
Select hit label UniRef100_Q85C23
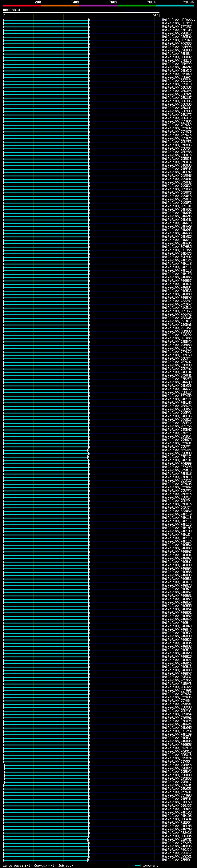pos(177,480)
